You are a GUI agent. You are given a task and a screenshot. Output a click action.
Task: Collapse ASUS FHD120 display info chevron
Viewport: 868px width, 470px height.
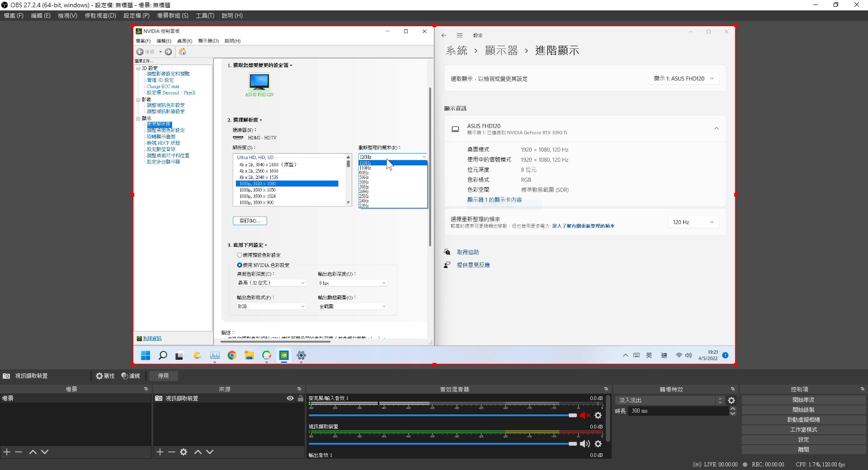(x=717, y=129)
